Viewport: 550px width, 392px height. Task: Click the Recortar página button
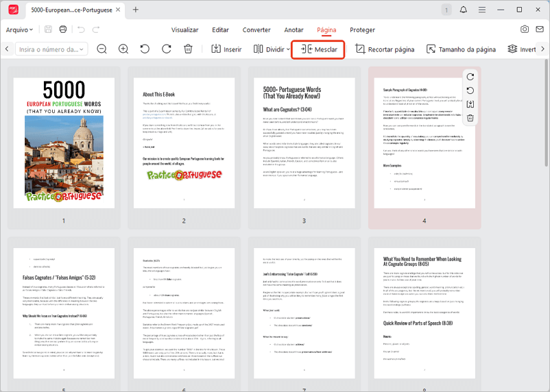(x=385, y=49)
